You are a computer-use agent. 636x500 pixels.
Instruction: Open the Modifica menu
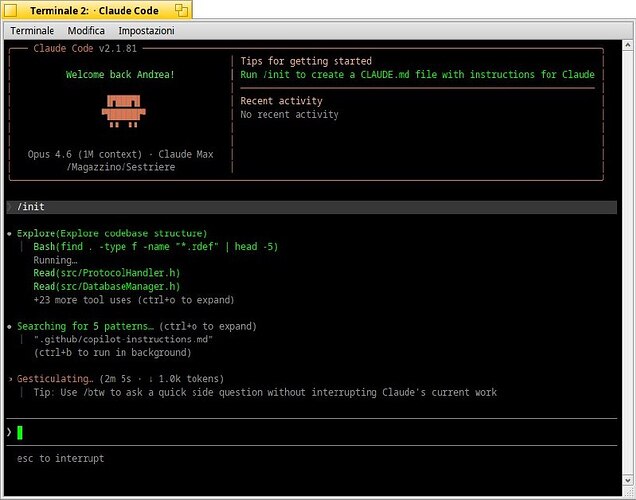coord(86,31)
